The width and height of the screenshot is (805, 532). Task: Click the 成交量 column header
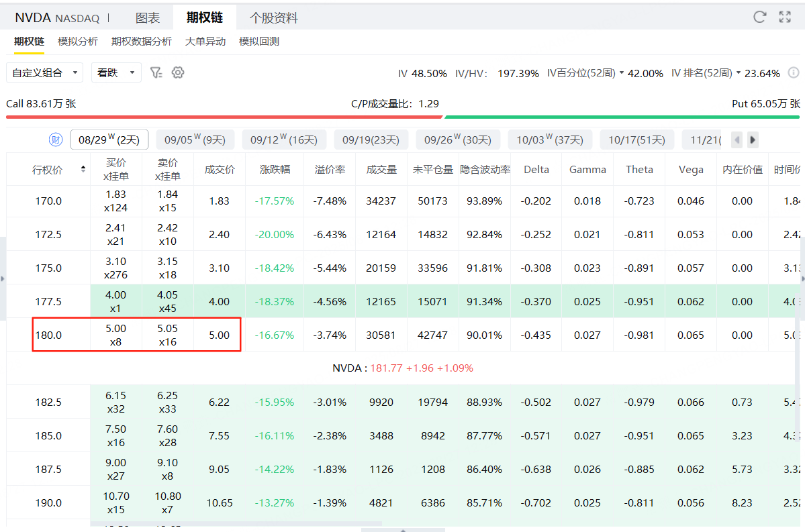[x=381, y=169]
